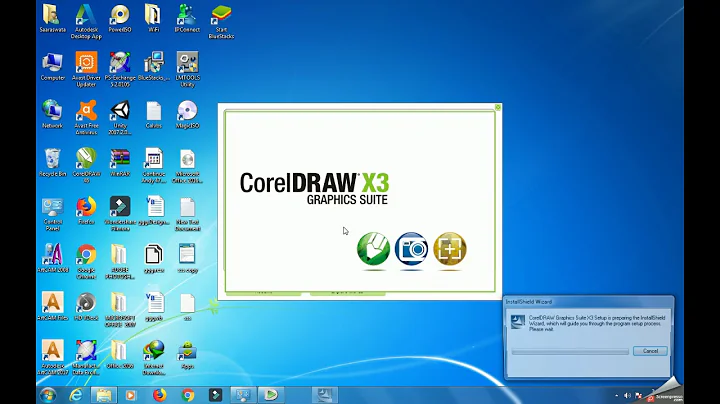Open the Windows Start menu
The height and width of the screenshot is (404, 720).
(x=48, y=395)
